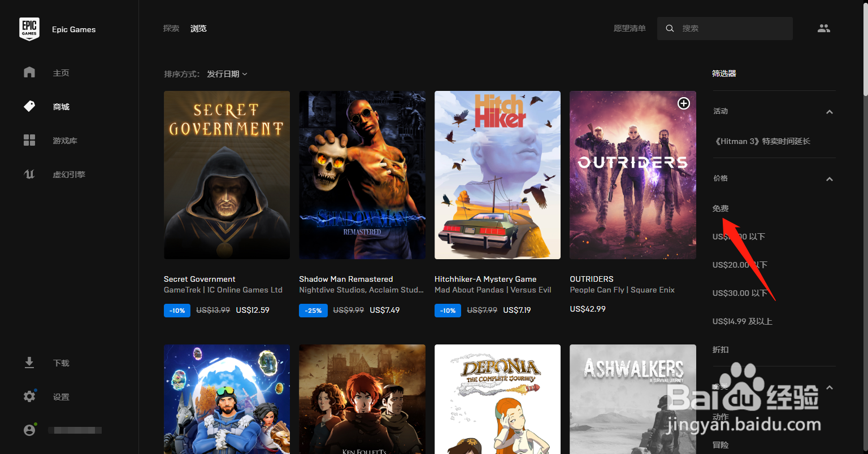The image size is (868, 454).
Task: Click the 设置 sidebar label
Action: 61,397
